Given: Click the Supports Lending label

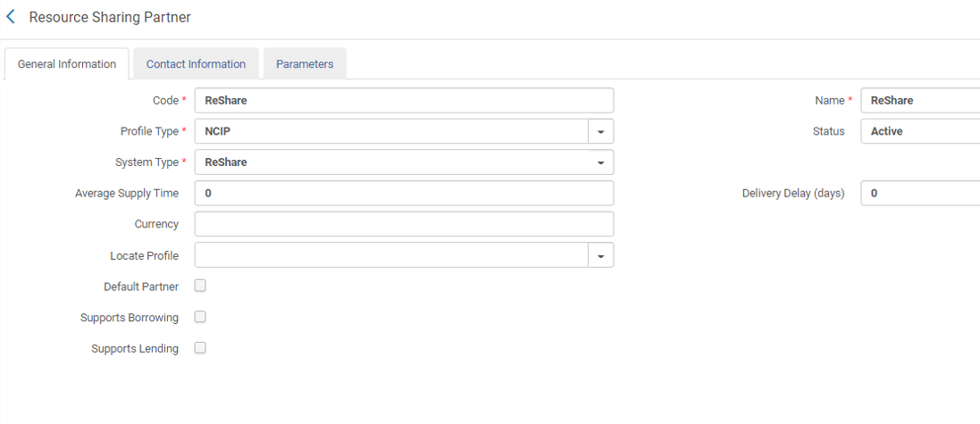Looking at the screenshot, I should click(135, 349).
